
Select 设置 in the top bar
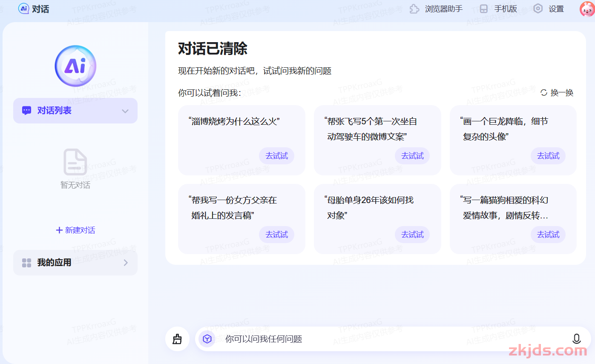[x=556, y=9]
